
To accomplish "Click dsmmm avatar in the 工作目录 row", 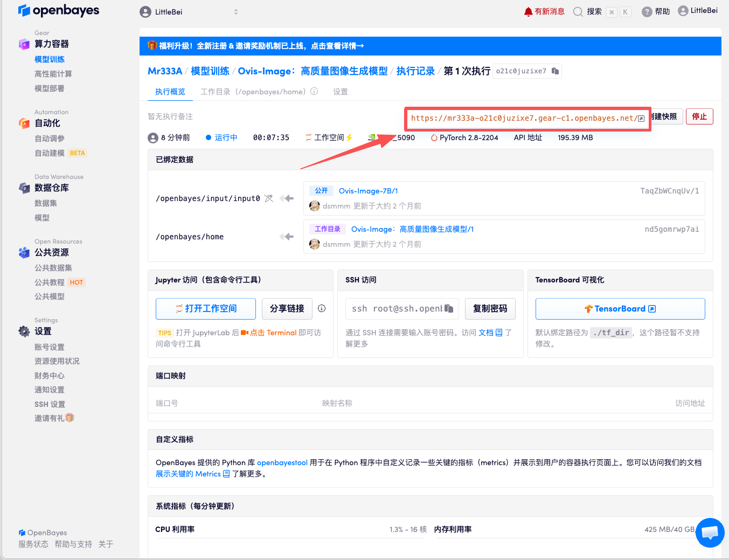I will click(x=315, y=244).
